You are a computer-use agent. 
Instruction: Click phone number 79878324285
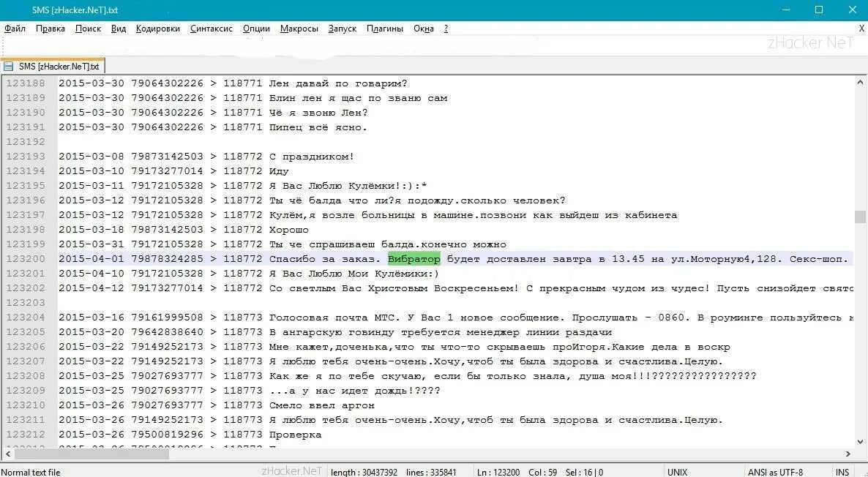pyautogui.click(x=167, y=259)
